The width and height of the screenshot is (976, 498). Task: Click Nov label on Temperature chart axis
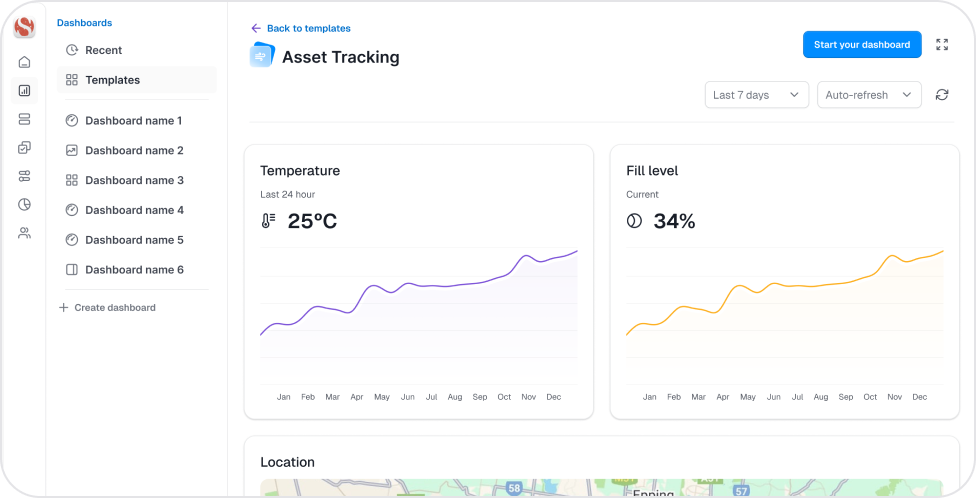(528, 397)
